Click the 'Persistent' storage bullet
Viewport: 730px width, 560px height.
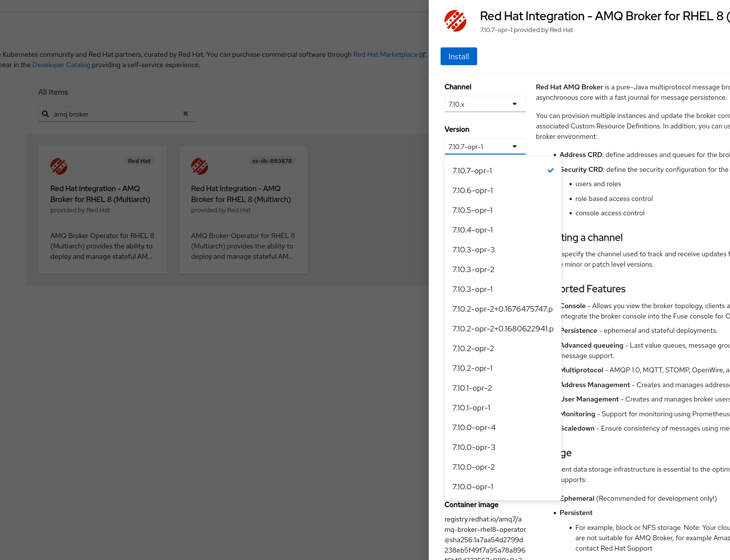576,513
